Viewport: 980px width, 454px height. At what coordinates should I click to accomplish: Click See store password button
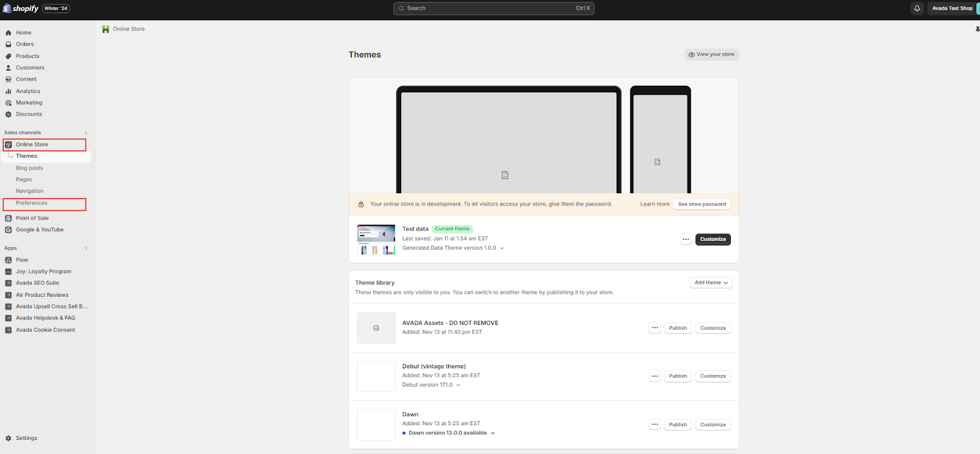(702, 204)
